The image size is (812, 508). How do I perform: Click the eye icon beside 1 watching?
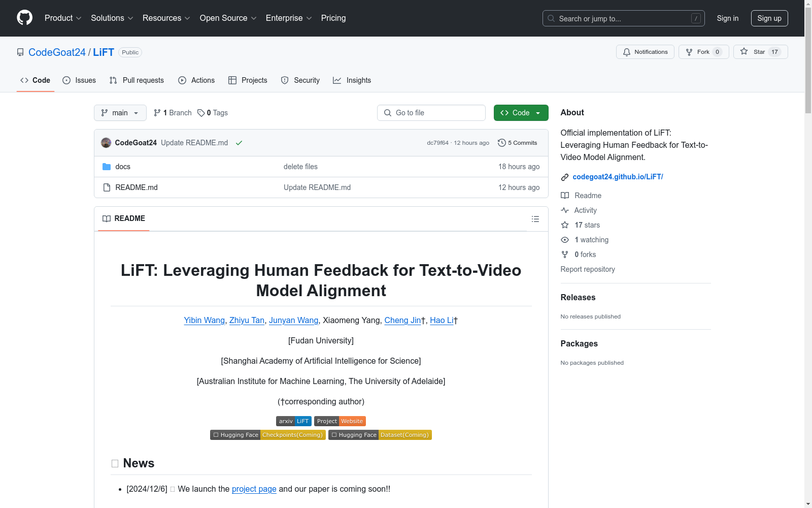tap(565, 240)
